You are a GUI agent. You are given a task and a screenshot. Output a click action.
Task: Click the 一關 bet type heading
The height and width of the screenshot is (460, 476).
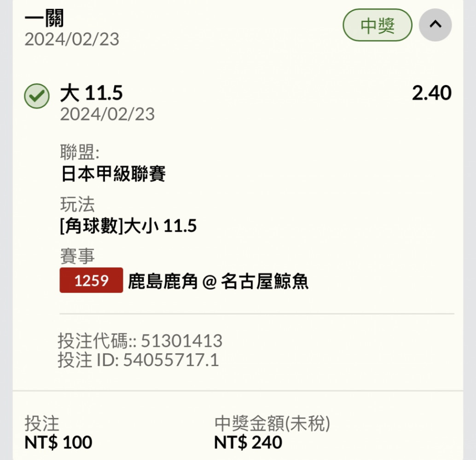44,18
